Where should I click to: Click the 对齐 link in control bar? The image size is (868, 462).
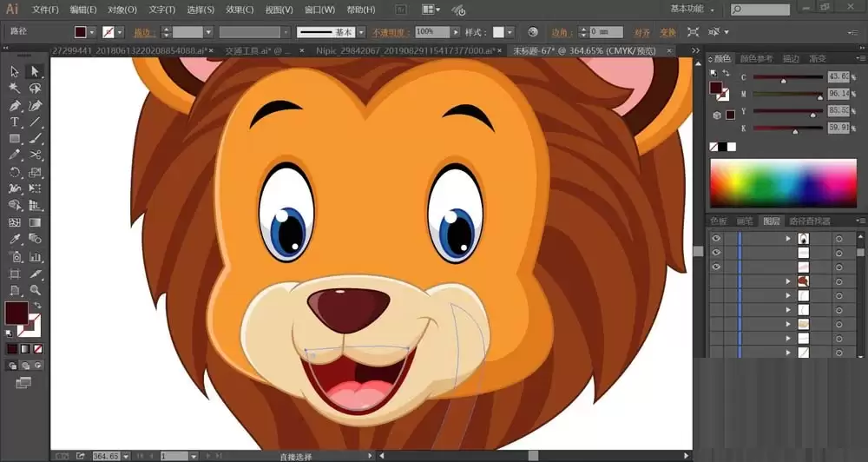[642, 32]
